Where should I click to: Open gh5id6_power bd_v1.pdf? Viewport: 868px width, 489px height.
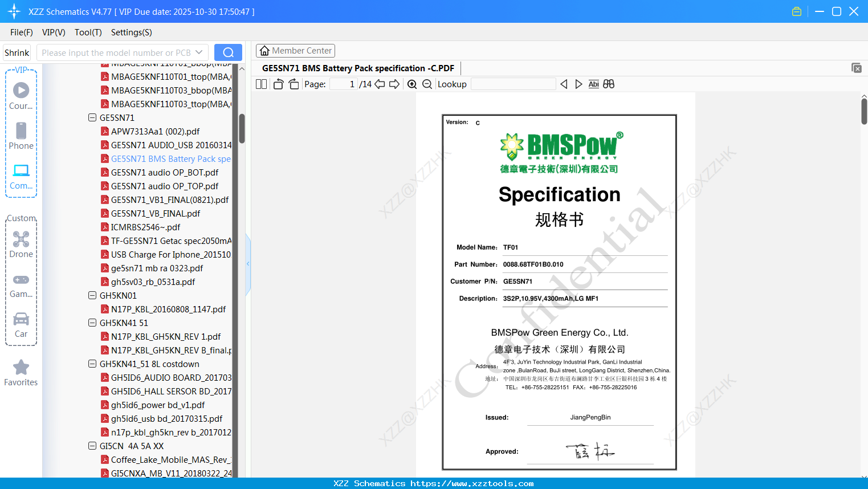(158, 405)
